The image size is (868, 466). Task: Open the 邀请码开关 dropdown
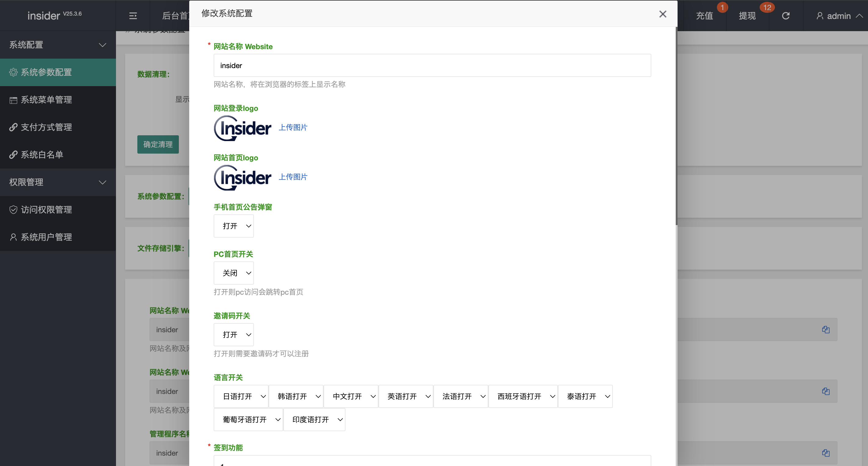[x=233, y=334]
